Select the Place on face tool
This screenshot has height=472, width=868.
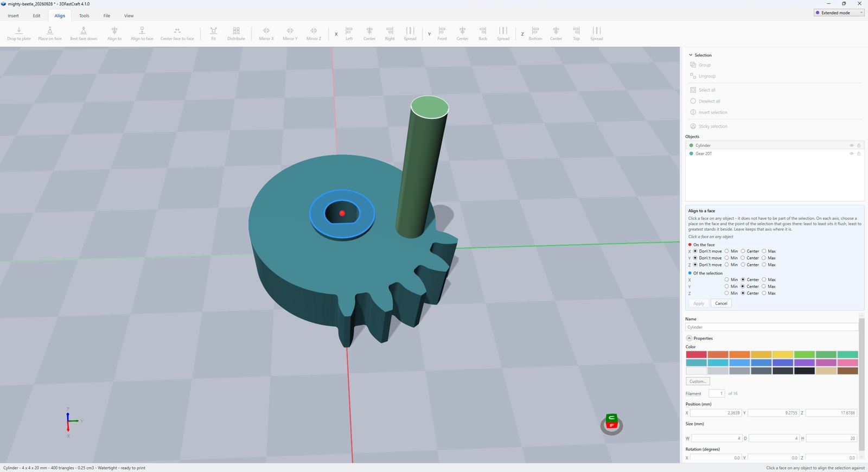click(50, 34)
